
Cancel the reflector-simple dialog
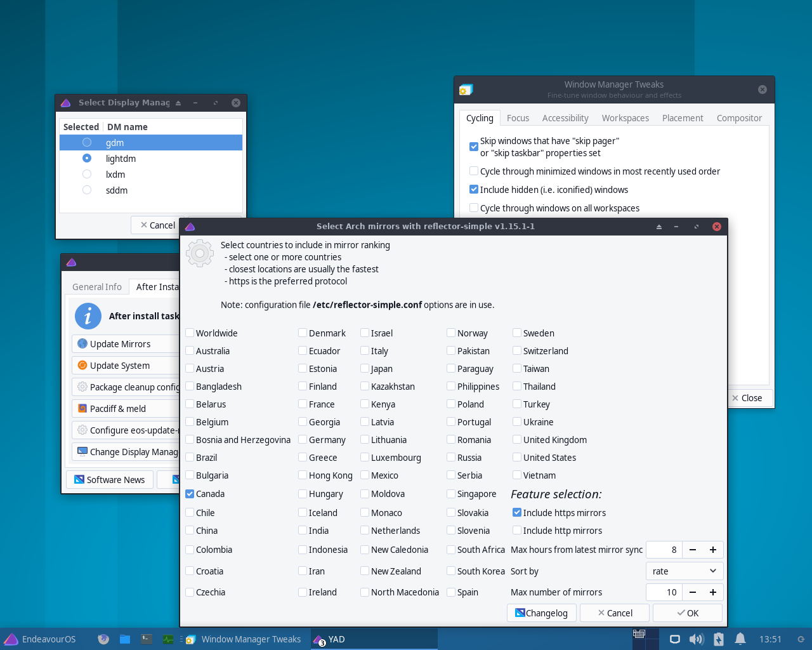point(615,613)
